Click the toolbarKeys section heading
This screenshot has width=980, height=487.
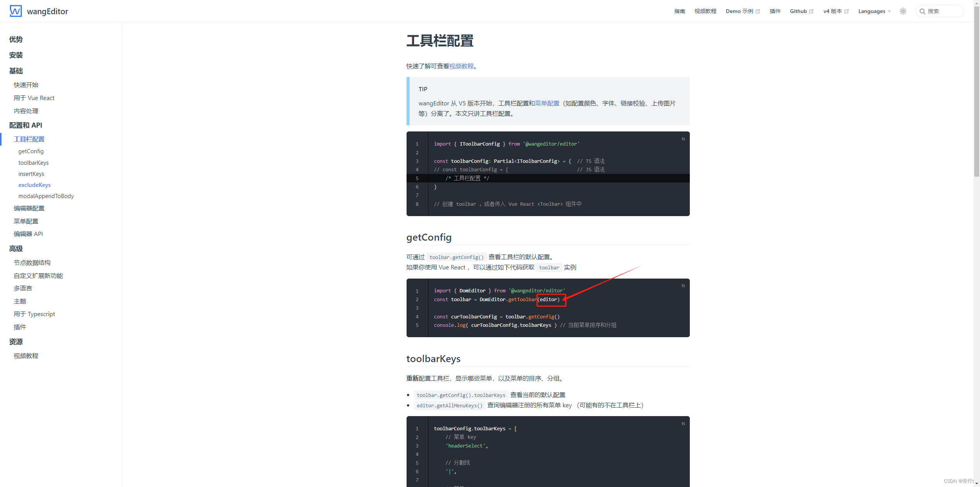click(433, 359)
